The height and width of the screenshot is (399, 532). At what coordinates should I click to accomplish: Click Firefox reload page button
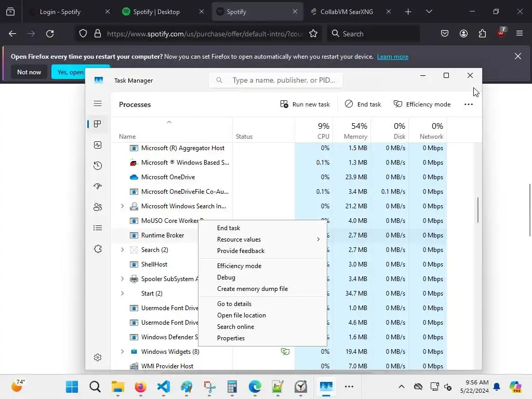coord(50,34)
